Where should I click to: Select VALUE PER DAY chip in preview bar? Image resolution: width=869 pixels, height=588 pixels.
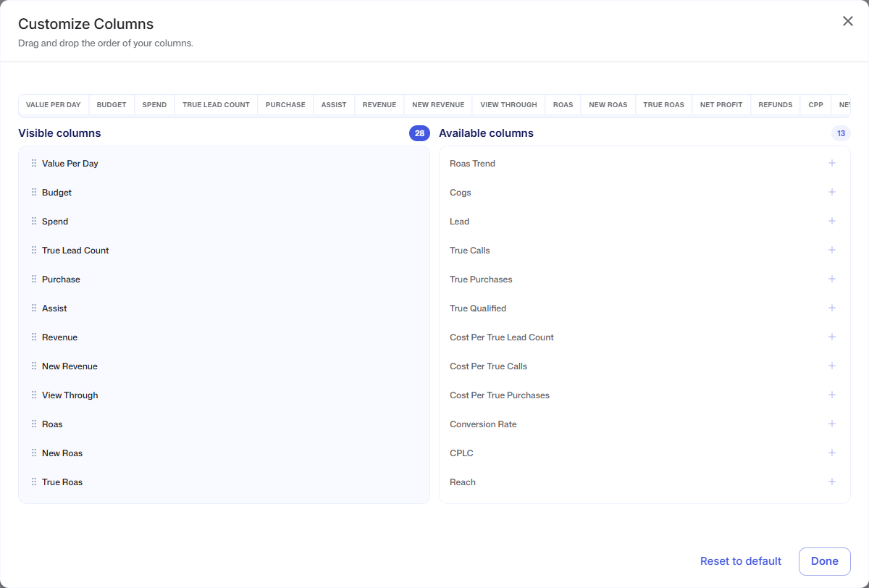(54, 105)
